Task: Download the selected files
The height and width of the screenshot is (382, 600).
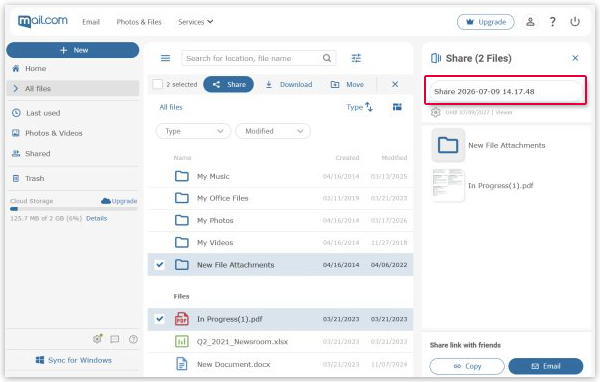Action: (x=289, y=84)
